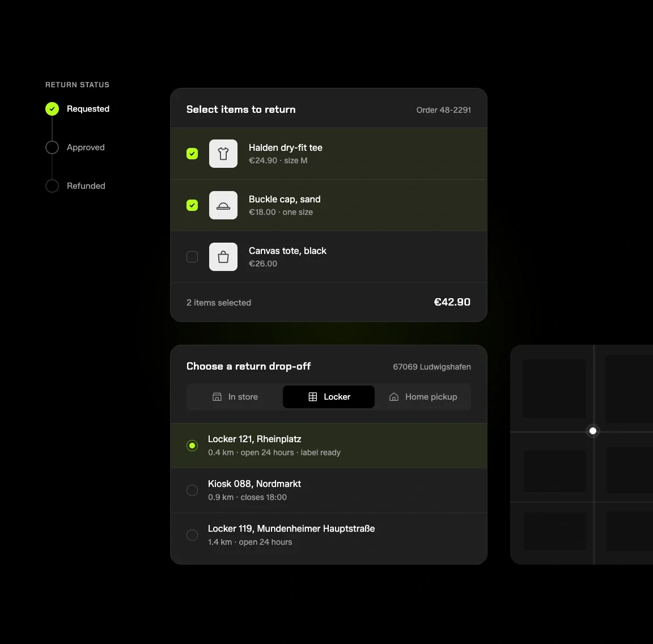This screenshot has width=653, height=644.
Task: Click the Refunded step circle
Action: coord(52,186)
